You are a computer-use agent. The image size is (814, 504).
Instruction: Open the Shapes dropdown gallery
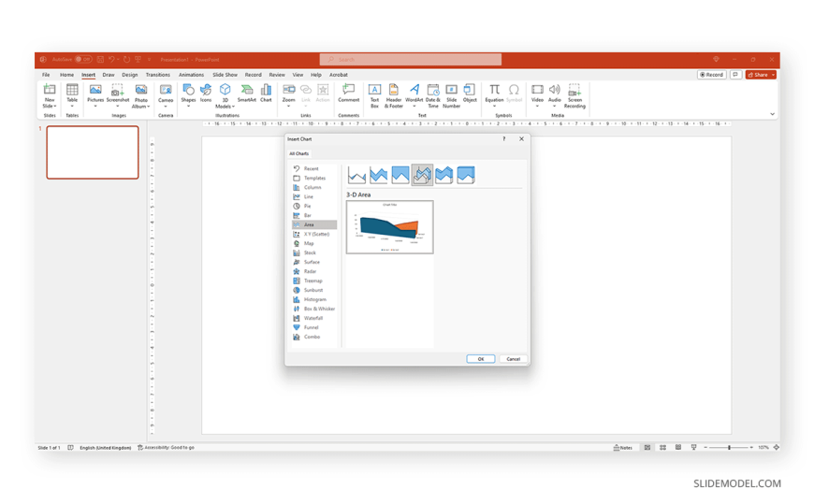(188, 106)
